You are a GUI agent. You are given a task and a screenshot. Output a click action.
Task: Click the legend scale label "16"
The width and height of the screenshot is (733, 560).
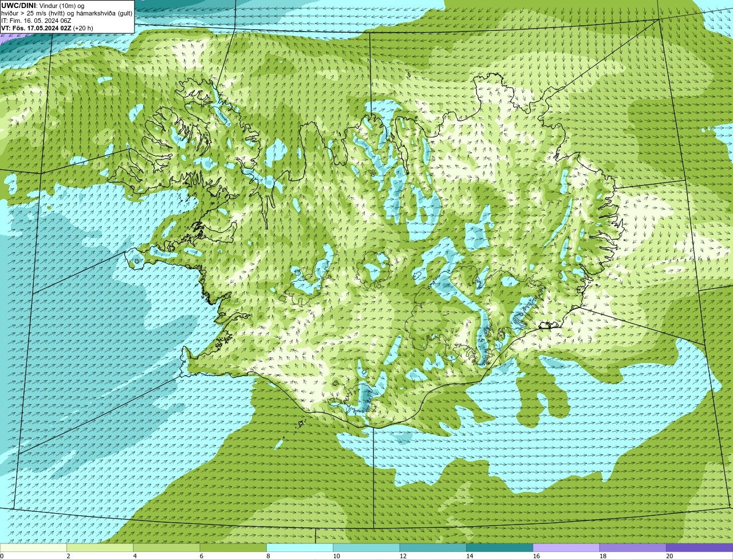click(x=536, y=556)
